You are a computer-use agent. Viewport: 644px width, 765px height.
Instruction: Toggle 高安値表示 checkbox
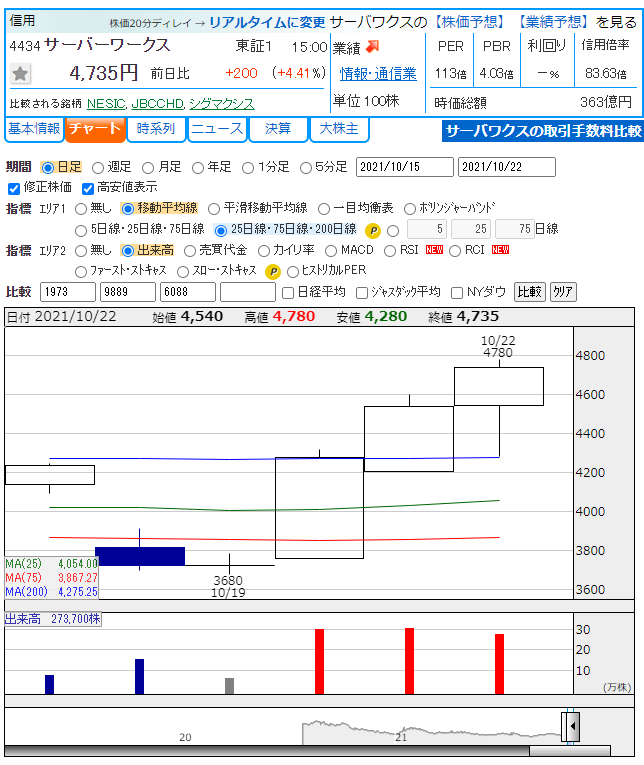(88, 188)
